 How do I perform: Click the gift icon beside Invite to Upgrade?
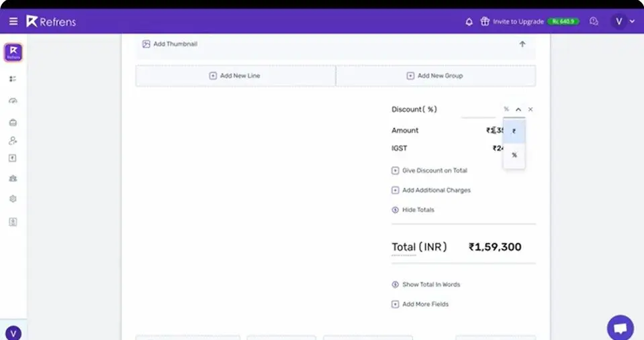[x=485, y=21]
